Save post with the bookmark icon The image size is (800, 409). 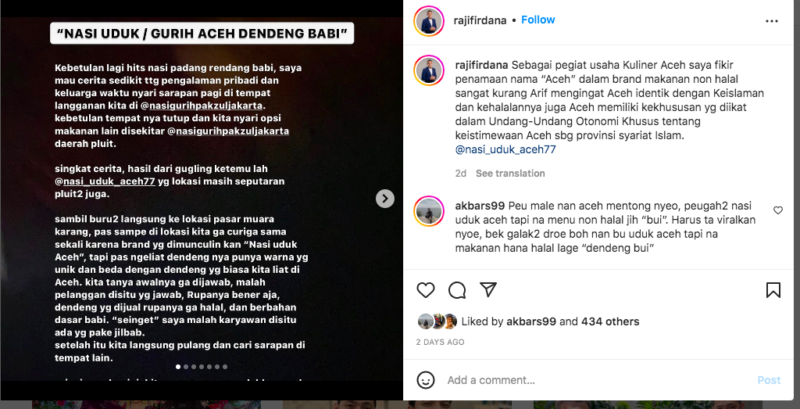[773, 290]
